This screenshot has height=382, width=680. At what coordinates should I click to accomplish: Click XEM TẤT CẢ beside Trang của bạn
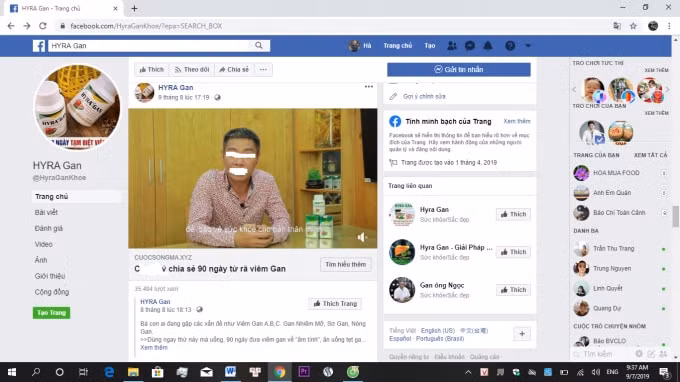[x=651, y=155]
